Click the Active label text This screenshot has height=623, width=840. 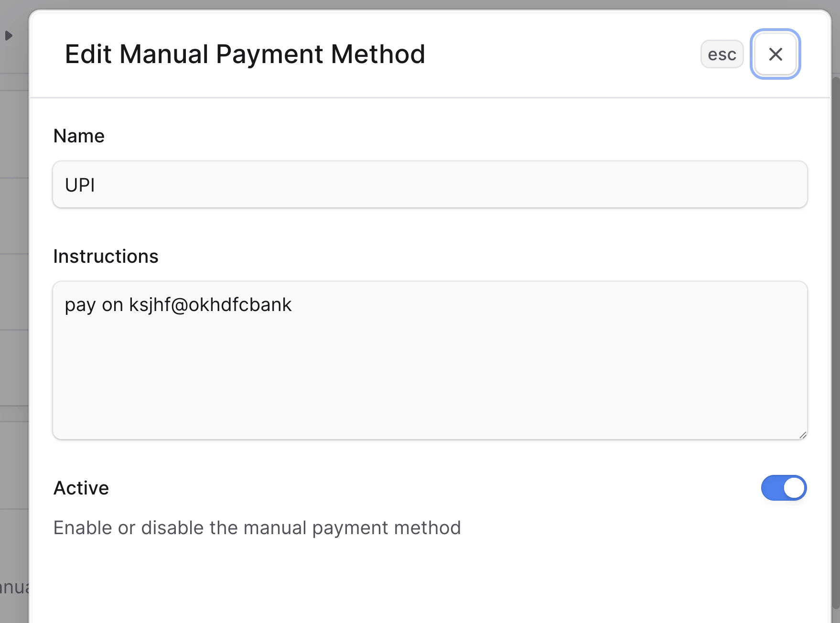(x=81, y=488)
